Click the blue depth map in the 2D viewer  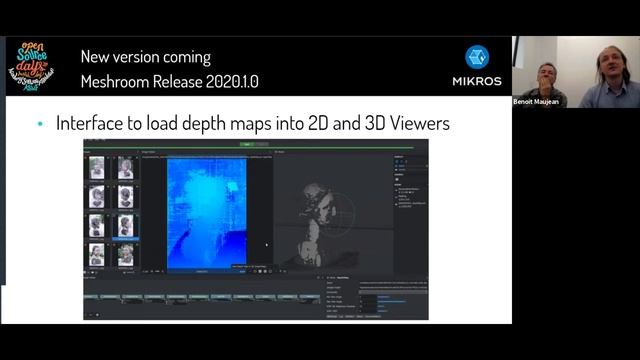pos(207,214)
